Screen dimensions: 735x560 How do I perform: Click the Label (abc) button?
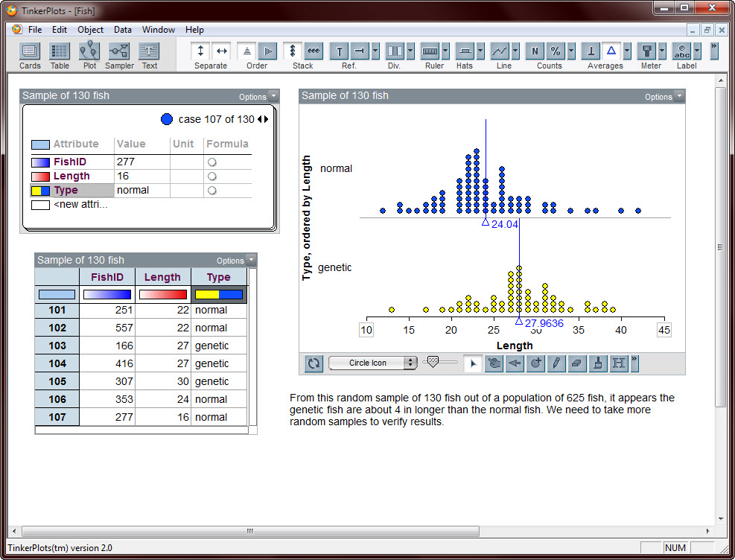(681, 51)
